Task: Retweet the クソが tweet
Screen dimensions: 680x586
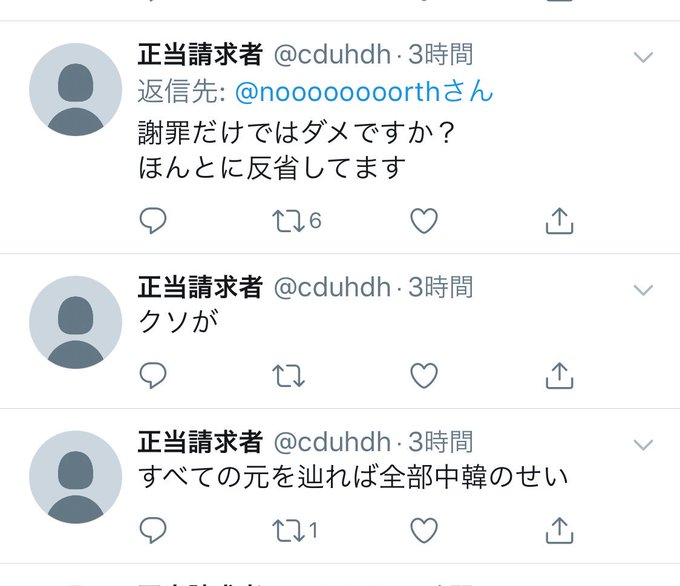Action: coord(288,376)
